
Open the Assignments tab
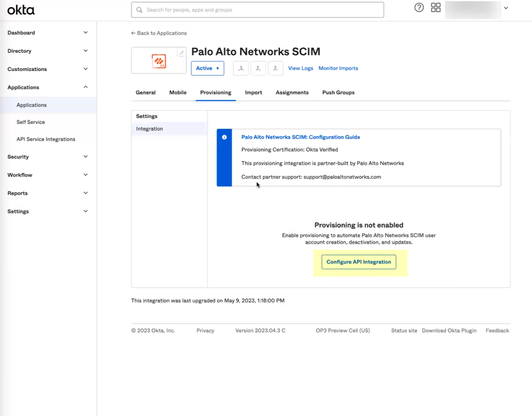pos(292,92)
